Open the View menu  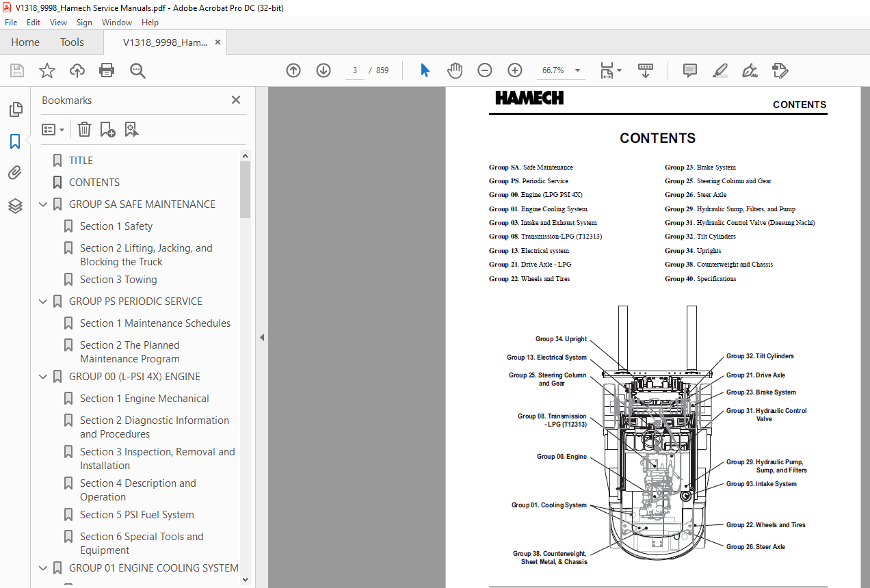click(x=59, y=23)
